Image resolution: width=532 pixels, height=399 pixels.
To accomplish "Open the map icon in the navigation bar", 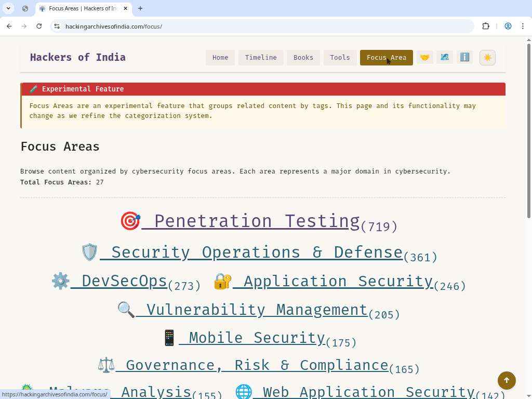I will click(445, 57).
